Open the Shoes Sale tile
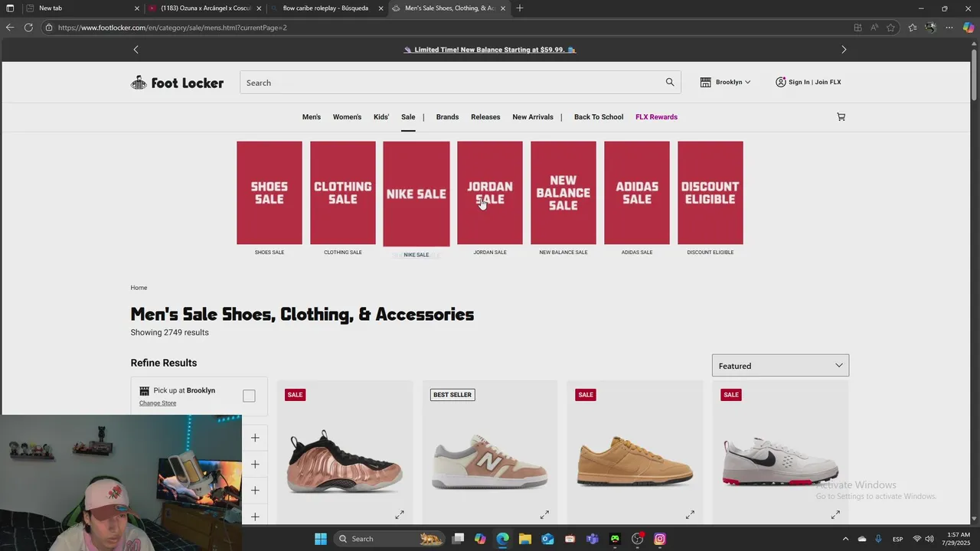 [269, 193]
